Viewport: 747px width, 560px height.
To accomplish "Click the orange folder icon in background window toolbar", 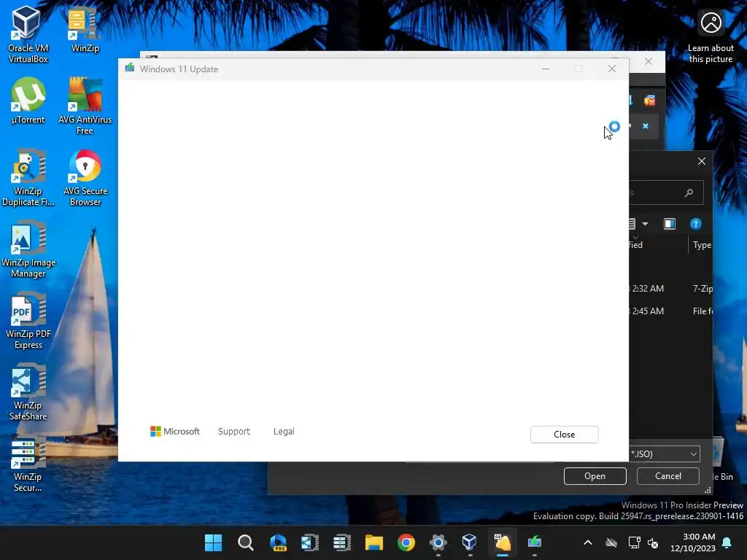I will tap(649, 101).
